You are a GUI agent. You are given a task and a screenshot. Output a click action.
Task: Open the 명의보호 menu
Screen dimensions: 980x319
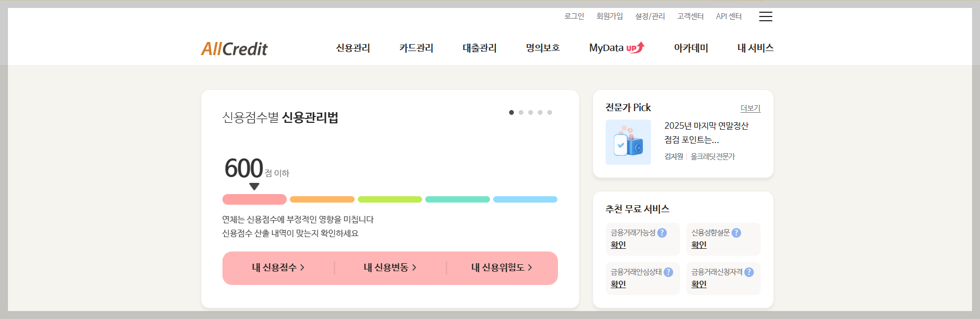point(543,48)
